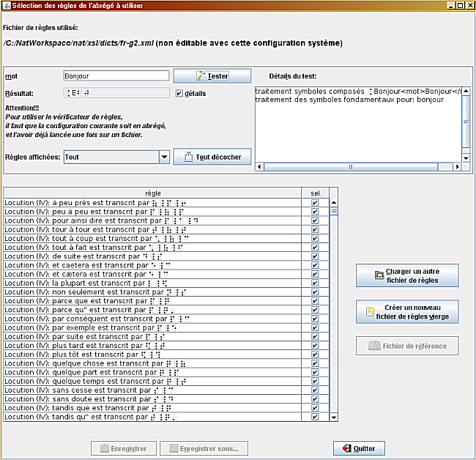Click the mot text input field
476x460 pixels.
coord(116,75)
